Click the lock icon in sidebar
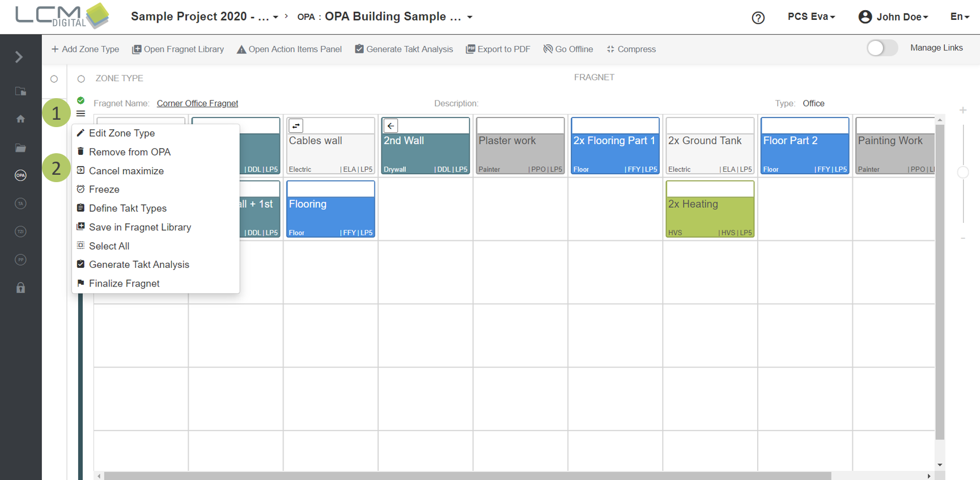 coord(20,288)
